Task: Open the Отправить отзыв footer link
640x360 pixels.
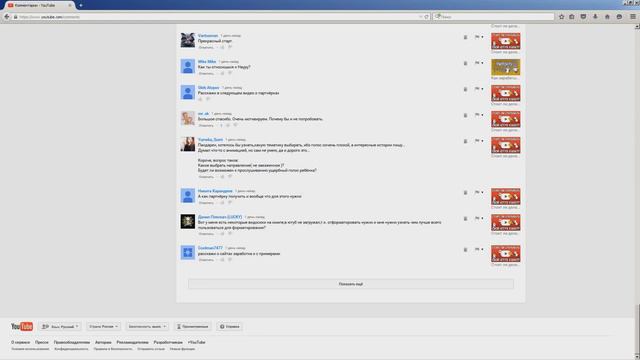Action: click(x=151, y=349)
